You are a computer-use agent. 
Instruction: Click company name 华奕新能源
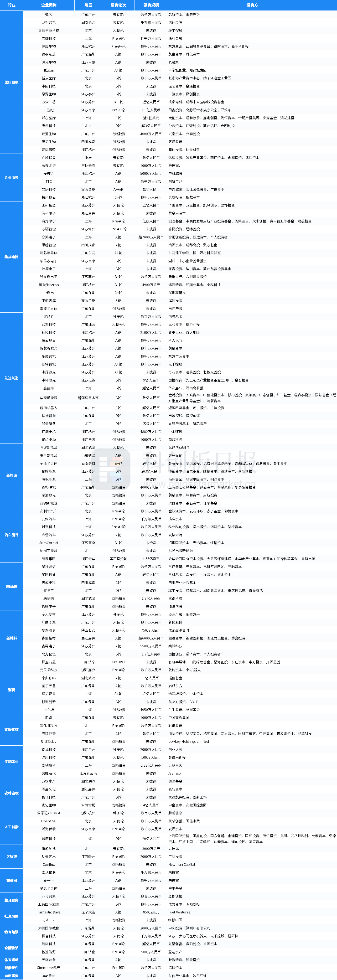(49, 398)
